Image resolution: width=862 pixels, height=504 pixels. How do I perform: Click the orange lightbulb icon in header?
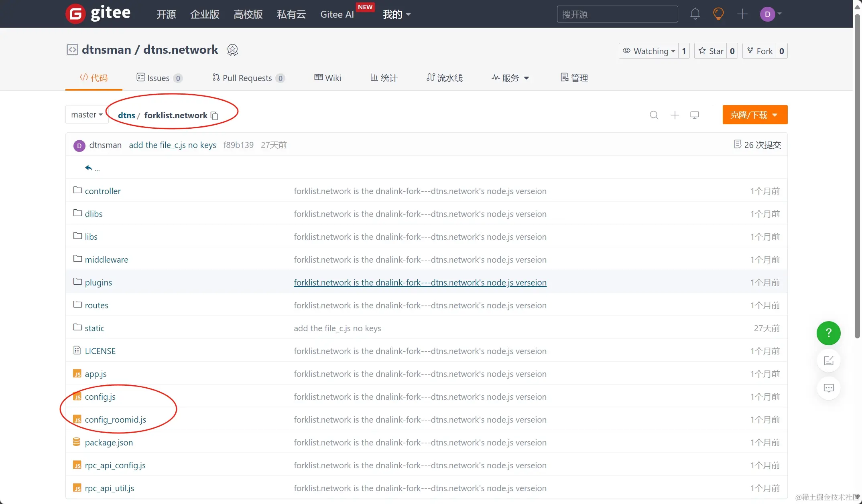[718, 14]
